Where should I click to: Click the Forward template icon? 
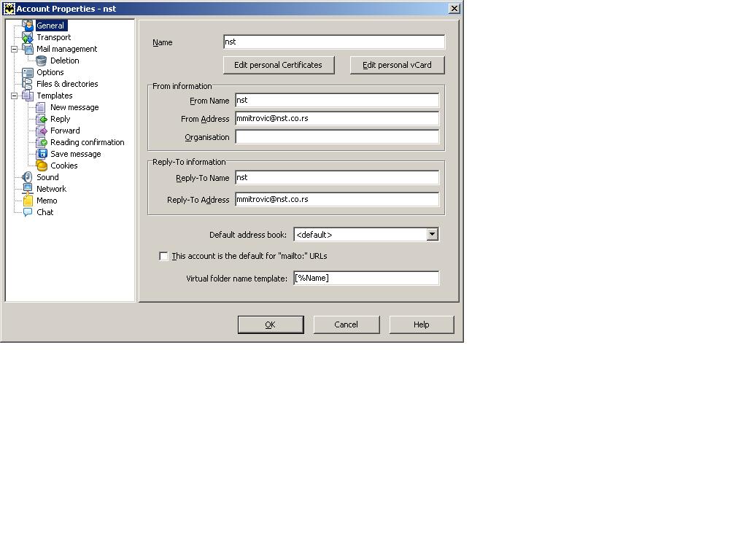click(x=42, y=131)
